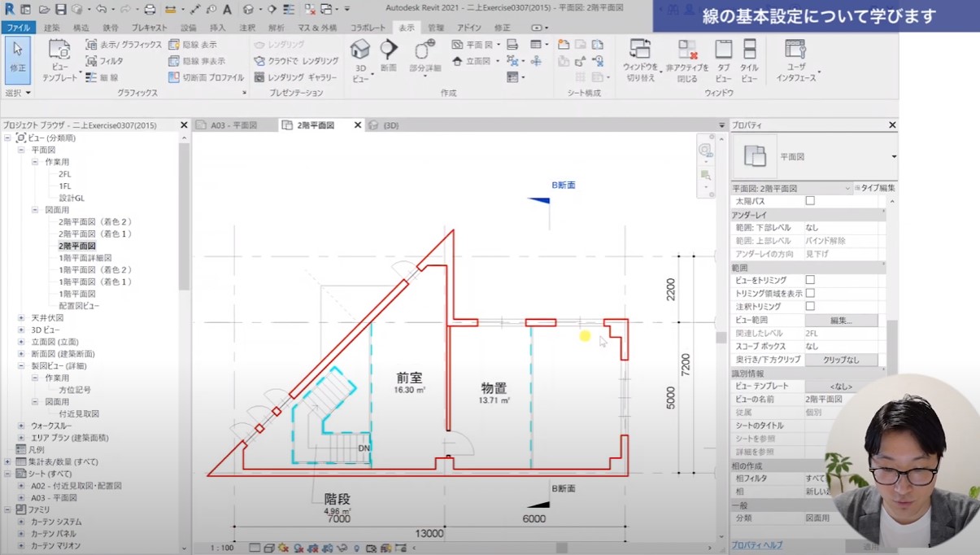Check the 注釈トリミング checkbox
Image resolution: width=980 pixels, height=555 pixels.
pos(810,307)
